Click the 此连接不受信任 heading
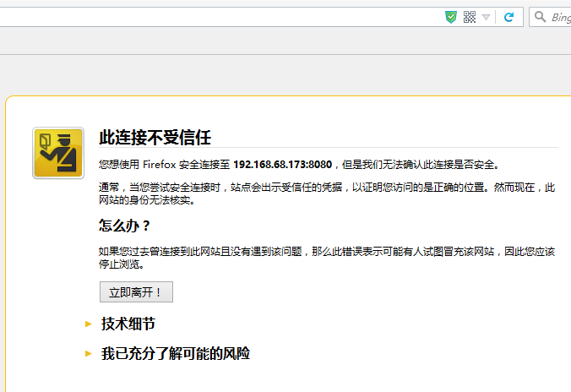This screenshot has height=392, width=571. pyautogui.click(x=155, y=138)
